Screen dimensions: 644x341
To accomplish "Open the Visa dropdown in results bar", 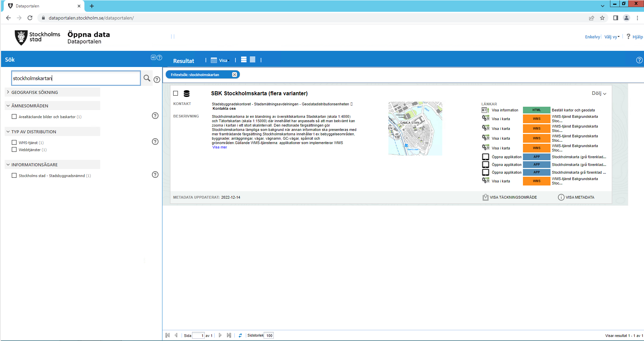I will coord(221,60).
